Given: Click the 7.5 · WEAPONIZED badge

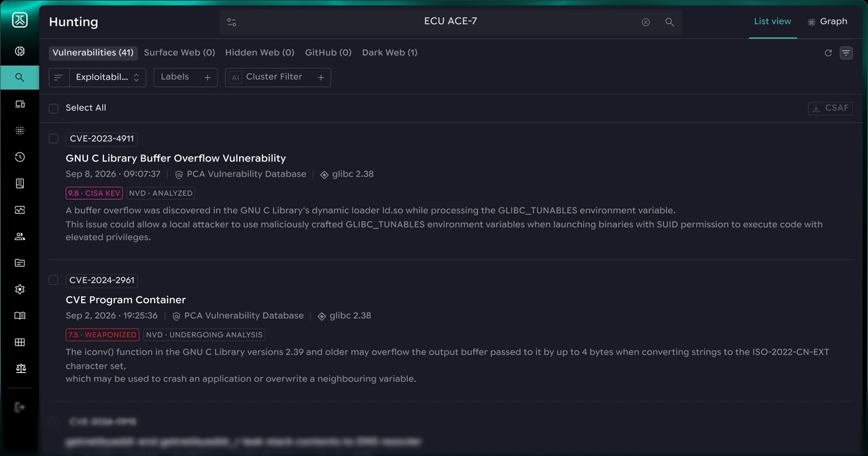Looking at the screenshot, I should click(x=102, y=335).
